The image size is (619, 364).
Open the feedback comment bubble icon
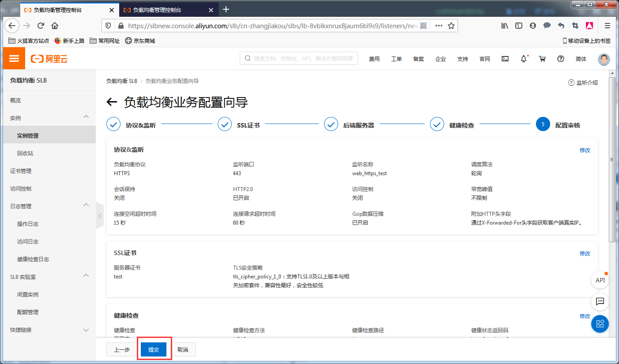(x=600, y=302)
